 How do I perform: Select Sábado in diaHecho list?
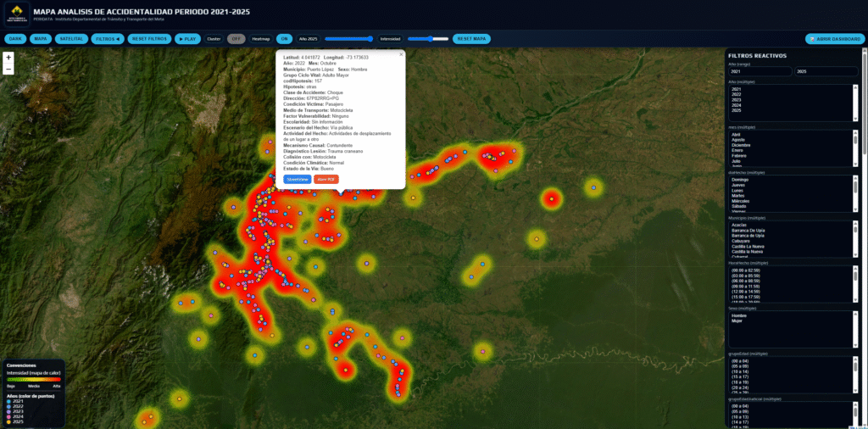[791, 207]
